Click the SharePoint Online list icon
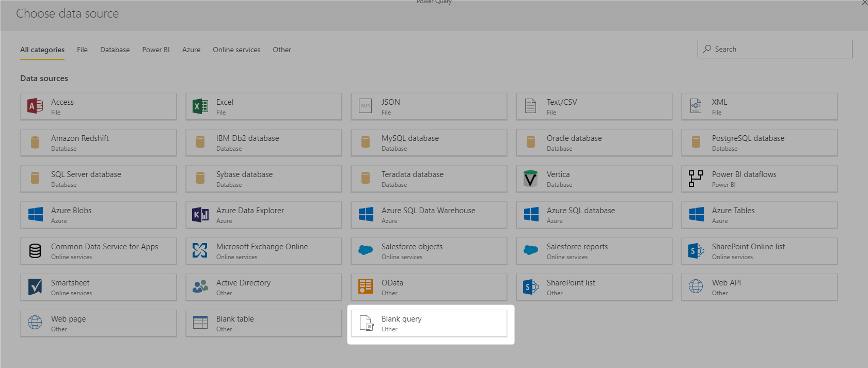The image size is (868, 368). click(x=696, y=251)
